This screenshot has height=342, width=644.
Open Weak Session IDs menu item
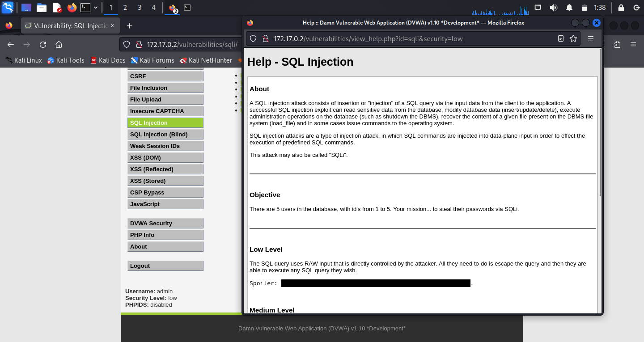tap(165, 146)
